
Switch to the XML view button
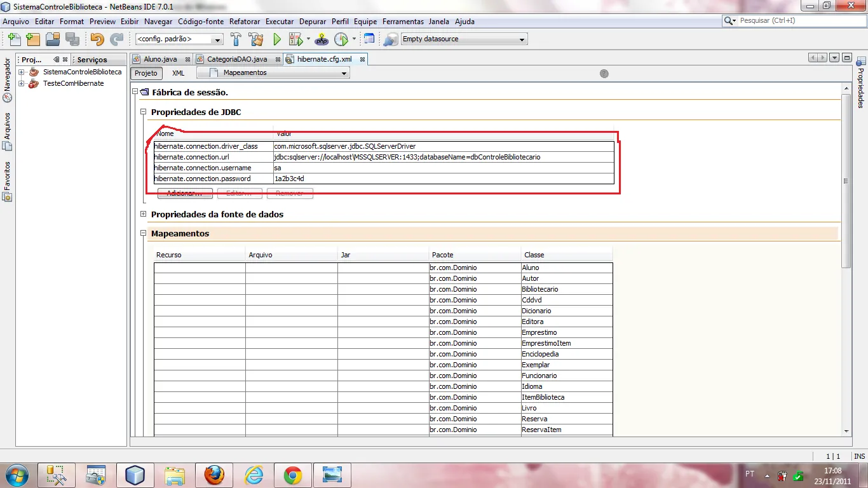(179, 73)
